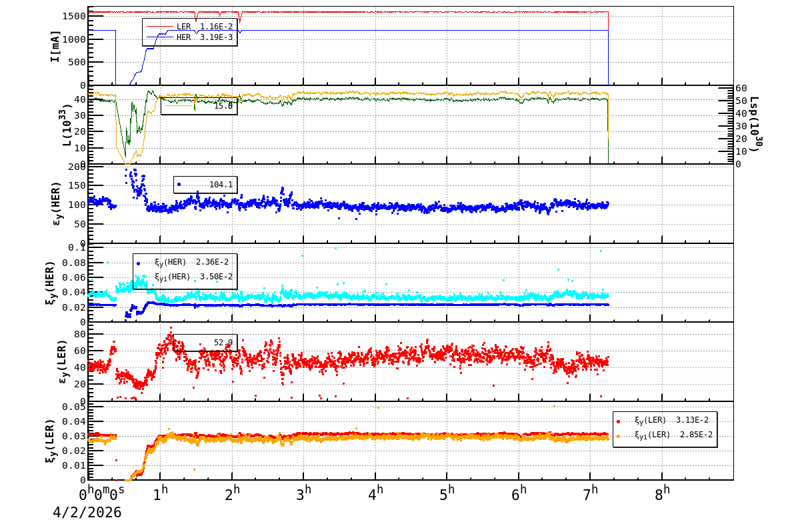The height and width of the screenshot is (532, 800).
Task: Click the I[mA] axis label
Action: [x=56, y=46]
